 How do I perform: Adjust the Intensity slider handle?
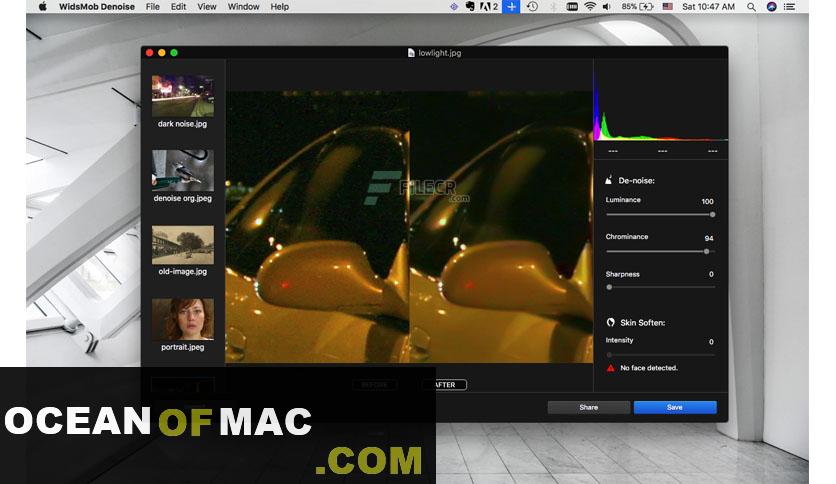point(609,354)
